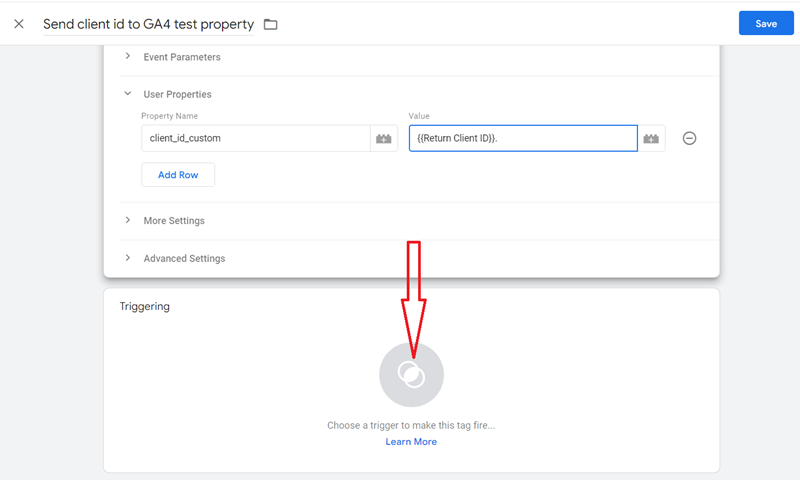
Task: Close the tag editor with the X icon
Action: [19, 24]
